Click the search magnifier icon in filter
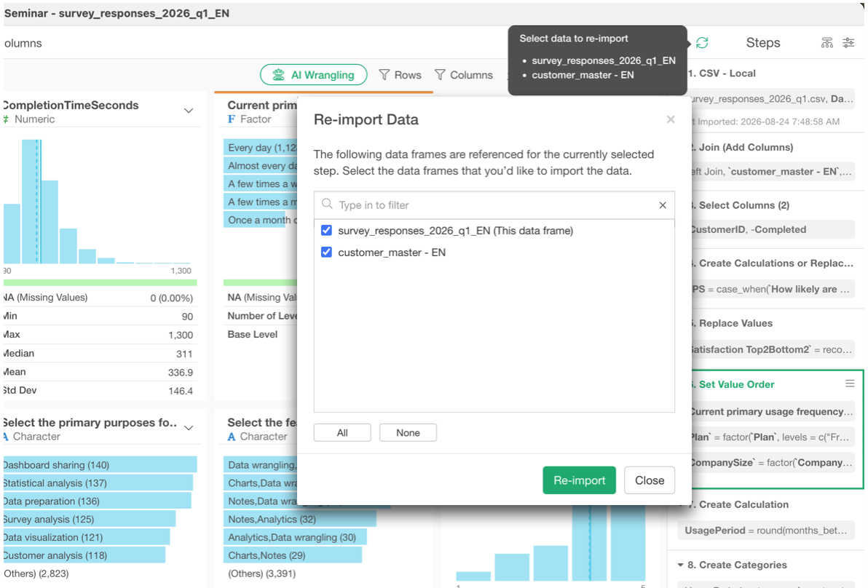The image size is (868, 588). [x=327, y=204]
